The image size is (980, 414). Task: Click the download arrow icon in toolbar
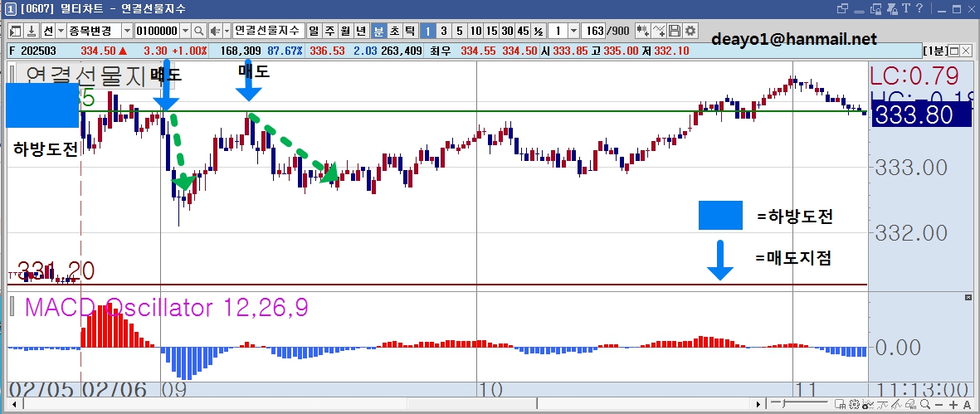click(31, 32)
